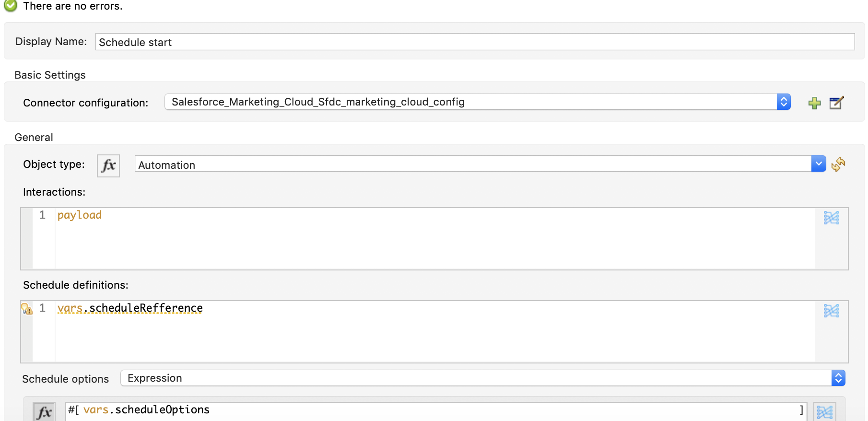Place cursor on payload in Interactions editor
The height and width of the screenshot is (421, 868).
tap(79, 215)
